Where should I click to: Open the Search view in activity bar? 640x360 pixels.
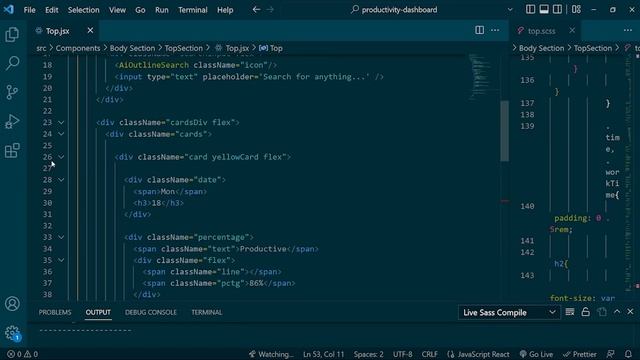(x=12, y=63)
